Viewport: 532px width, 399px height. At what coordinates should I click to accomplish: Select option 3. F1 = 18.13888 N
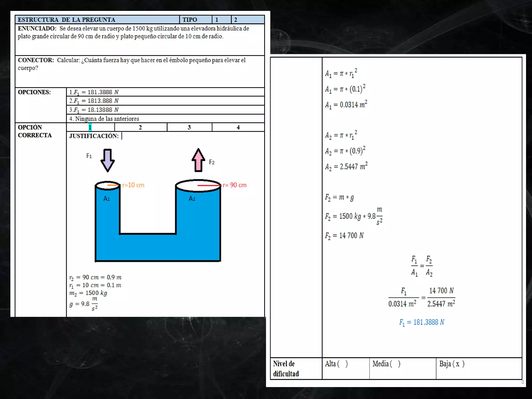tap(94, 110)
